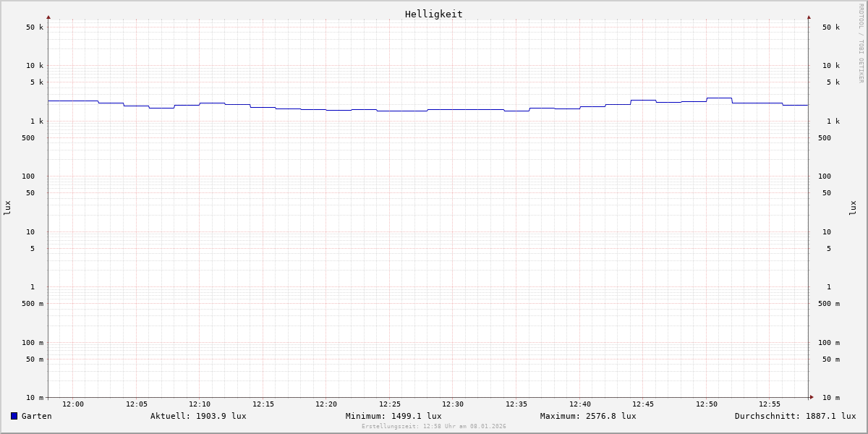Select the Helligkeit chart title
This screenshot has width=868, height=434.
pos(433,14)
